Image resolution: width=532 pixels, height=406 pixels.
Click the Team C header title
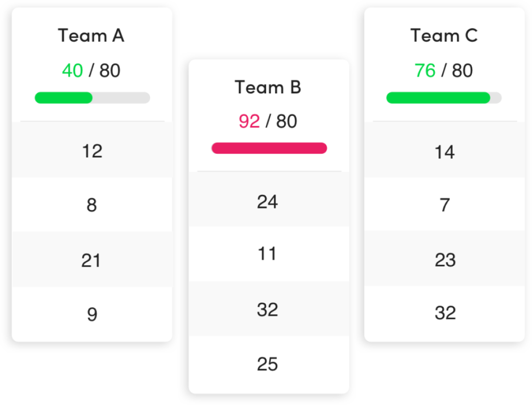pyautogui.click(x=444, y=36)
